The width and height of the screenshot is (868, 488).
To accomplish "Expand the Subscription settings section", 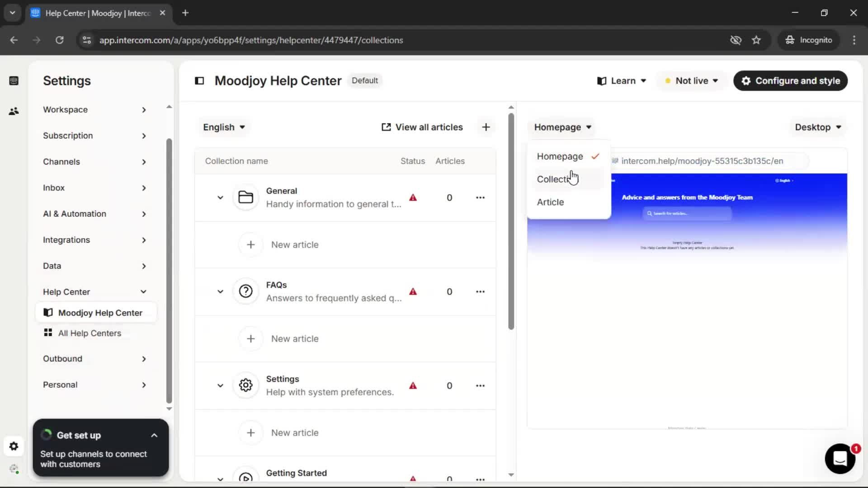I will pos(95,136).
